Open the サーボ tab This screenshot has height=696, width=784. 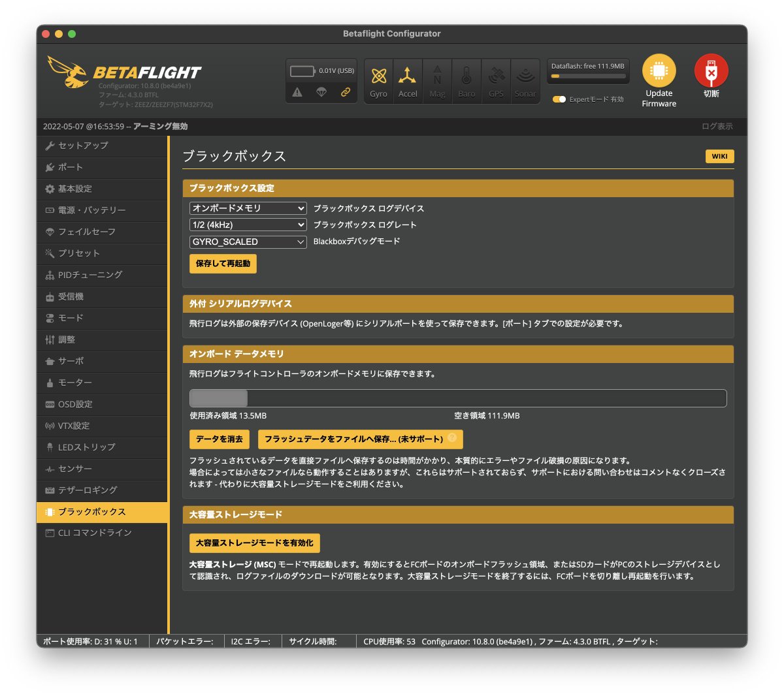pos(102,361)
